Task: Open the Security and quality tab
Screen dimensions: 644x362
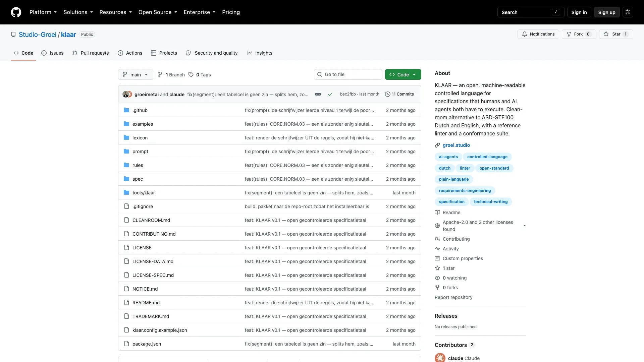Action: (x=212, y=53)
